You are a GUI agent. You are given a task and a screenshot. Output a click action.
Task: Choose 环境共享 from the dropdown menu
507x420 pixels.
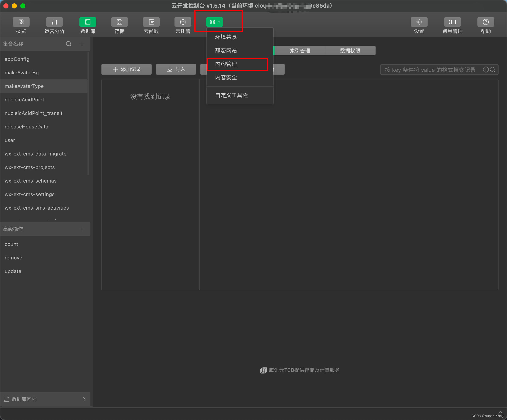(x=240, y=37)
